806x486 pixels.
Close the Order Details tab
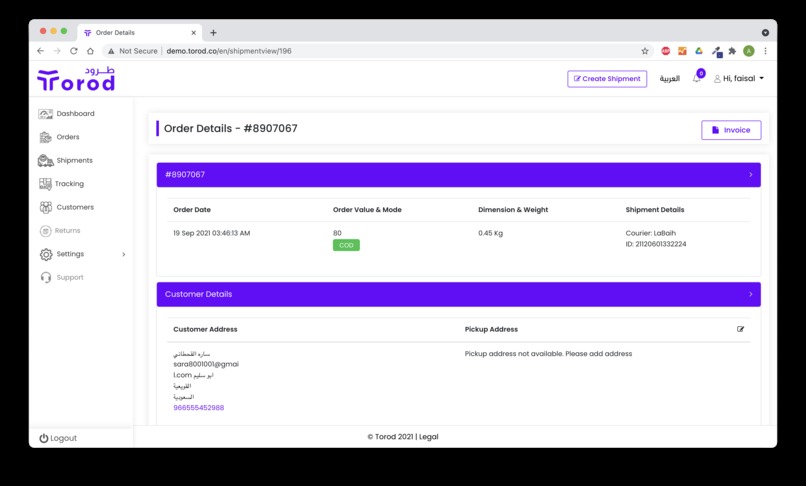tap(194, 32)
